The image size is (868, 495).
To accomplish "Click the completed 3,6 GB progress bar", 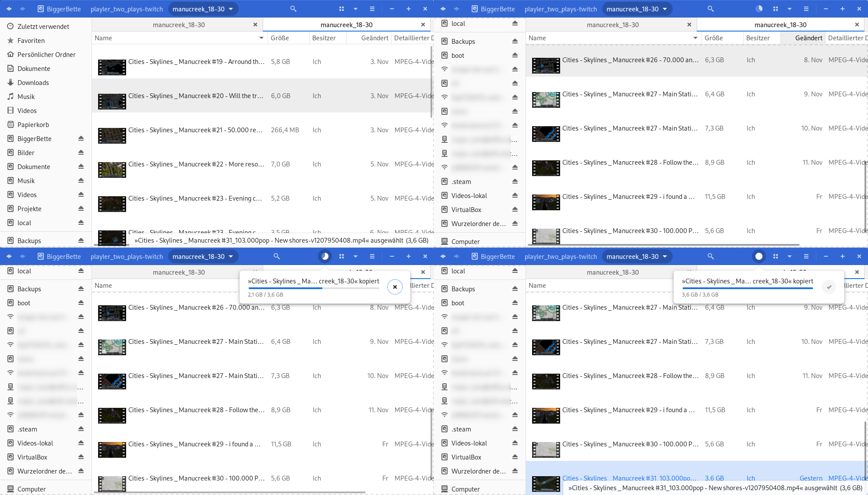I will point(748,288).
